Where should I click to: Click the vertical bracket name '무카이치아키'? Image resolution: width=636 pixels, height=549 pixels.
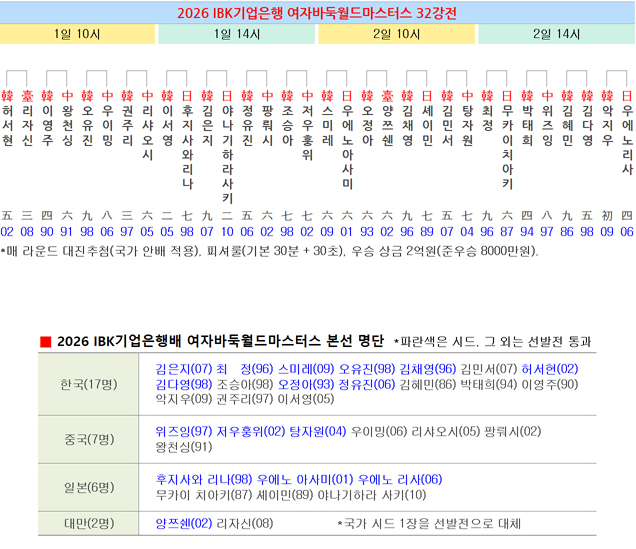(507, 148)
